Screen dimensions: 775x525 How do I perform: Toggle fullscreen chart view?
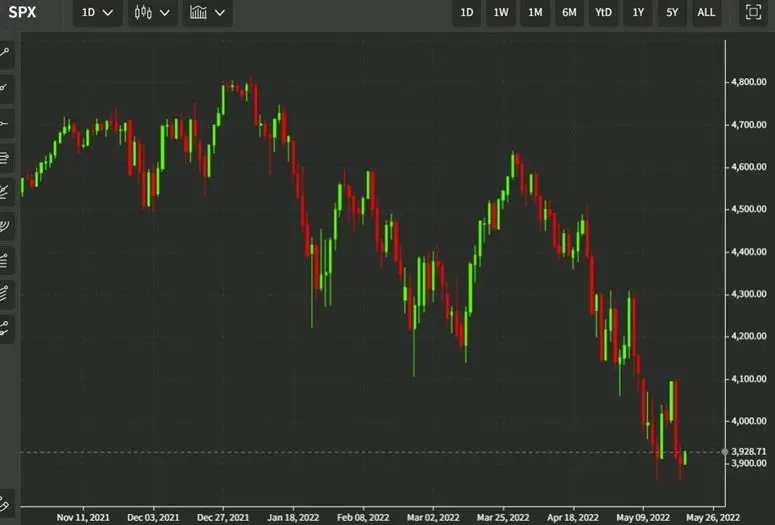(x=753, y=13)
